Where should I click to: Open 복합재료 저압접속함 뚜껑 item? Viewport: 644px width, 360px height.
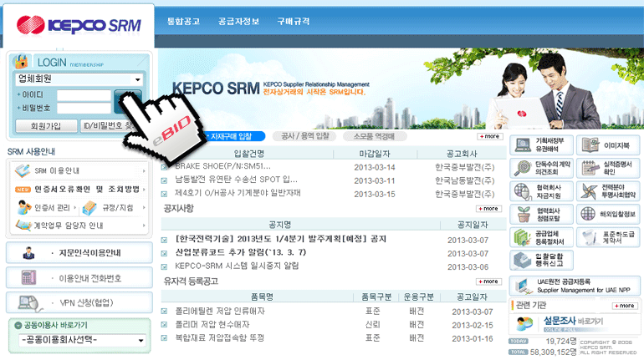pyautogui.click(x=219, y=337)
